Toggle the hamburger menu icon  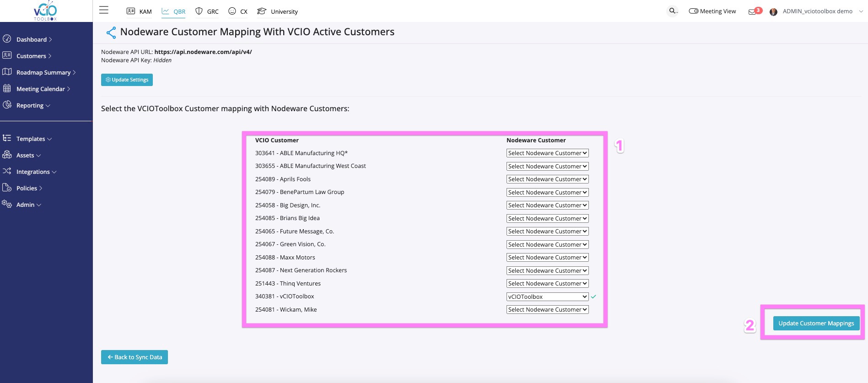coord(104,10)
